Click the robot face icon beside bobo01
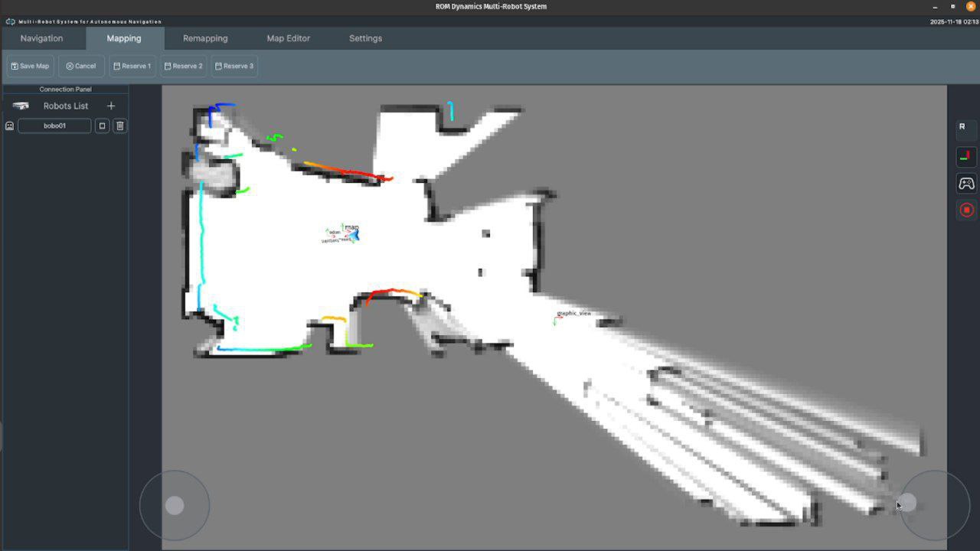980x551 pixels. (x=9, y=126)
